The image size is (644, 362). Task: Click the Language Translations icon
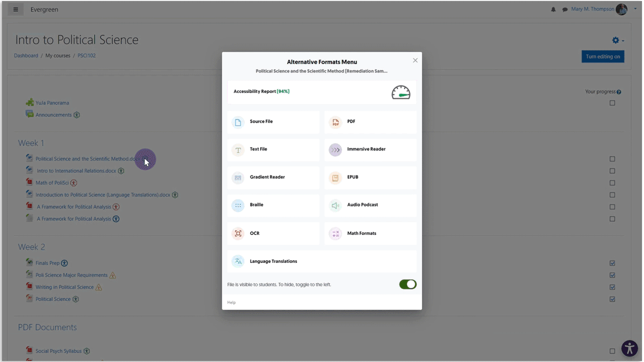click(x=238, y=261)
